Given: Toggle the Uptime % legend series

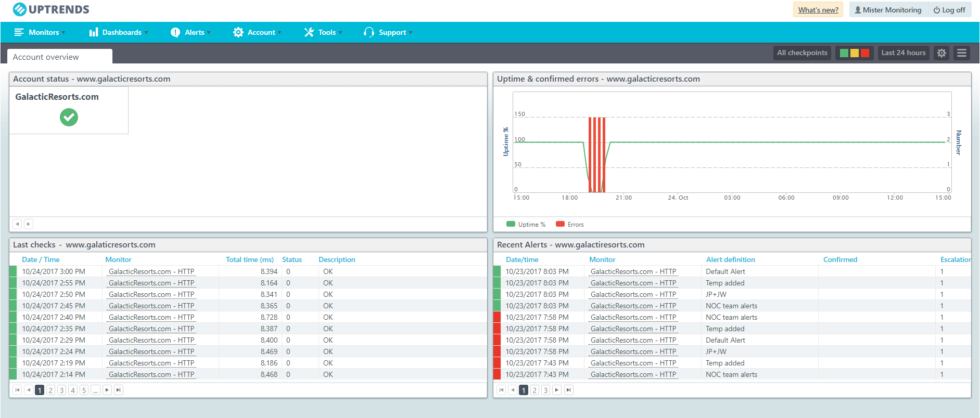Looking at the screenshot, I should click(526, 224).
